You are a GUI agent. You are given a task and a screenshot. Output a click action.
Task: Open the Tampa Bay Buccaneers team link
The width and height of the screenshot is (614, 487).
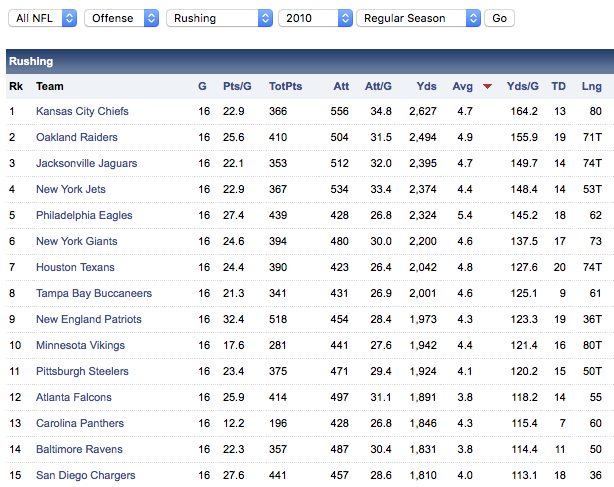[x=94, y=293]
